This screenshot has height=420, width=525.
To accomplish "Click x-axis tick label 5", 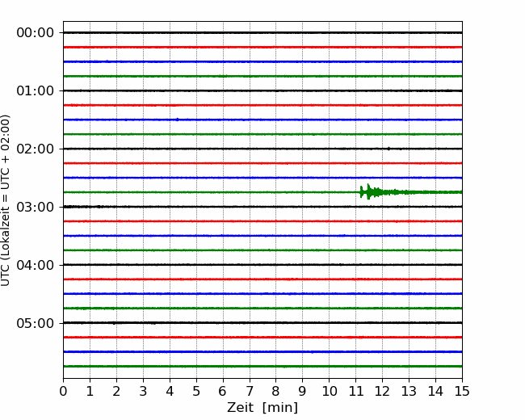I will click(196, 391).
